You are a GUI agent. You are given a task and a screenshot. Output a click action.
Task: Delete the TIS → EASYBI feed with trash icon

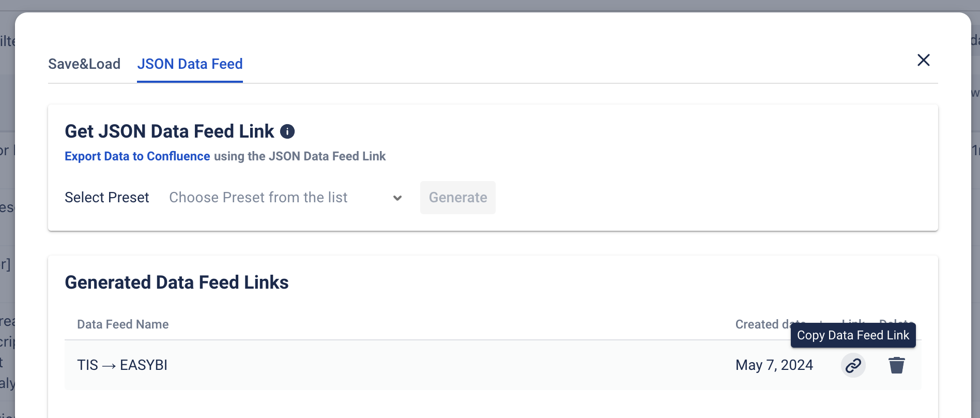pyautogui.click(x=896, y=365)
